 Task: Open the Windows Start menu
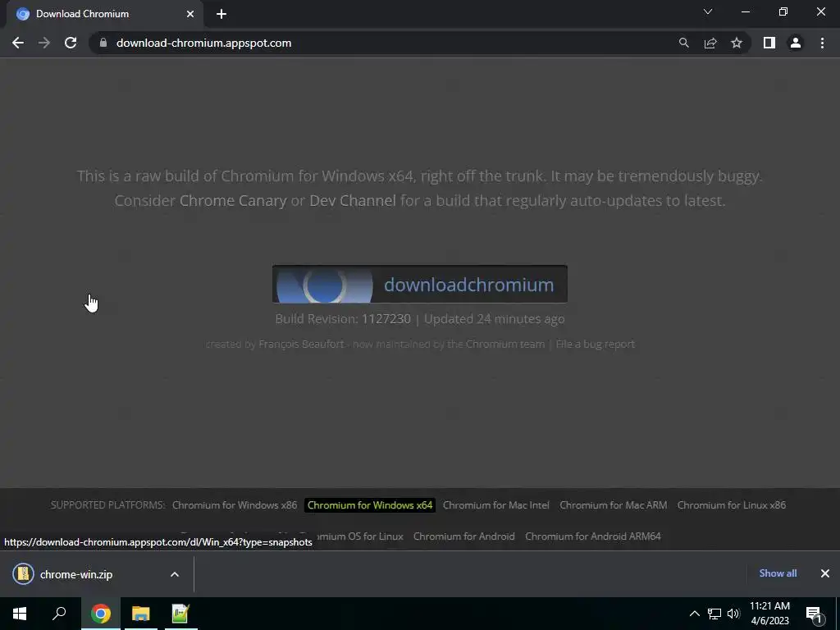[20, 614]
